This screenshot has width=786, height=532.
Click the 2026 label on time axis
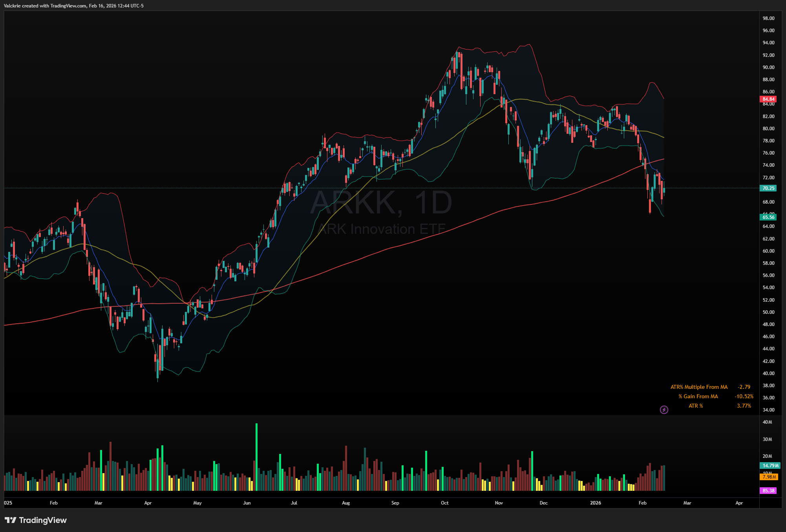coord(595,503)
